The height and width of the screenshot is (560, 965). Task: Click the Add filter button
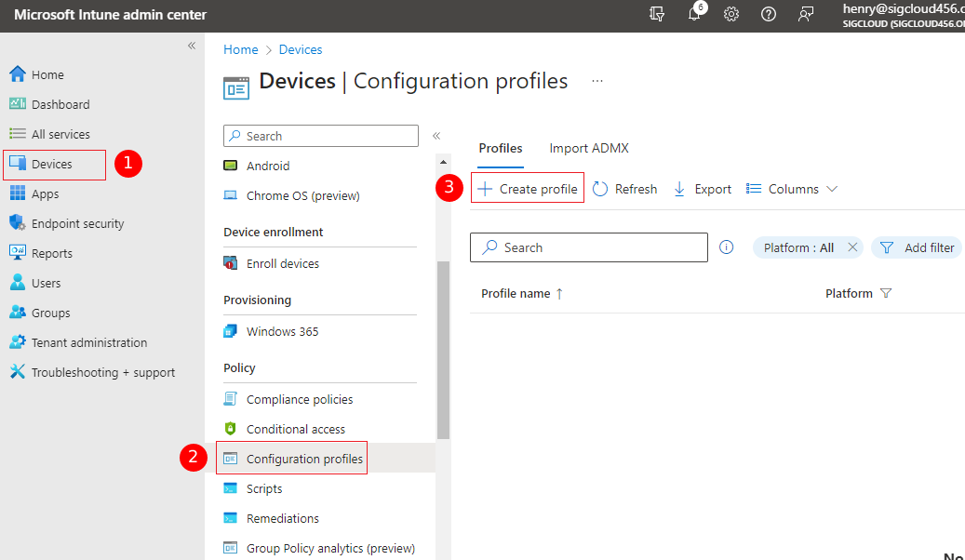coord(918,247)
